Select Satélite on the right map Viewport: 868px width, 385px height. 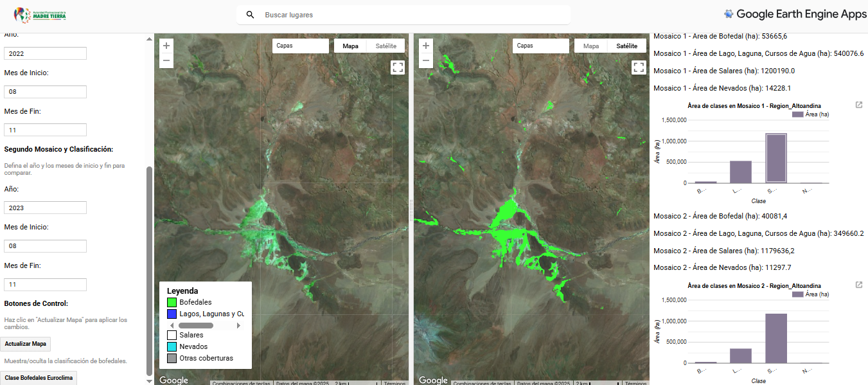point(626,46)
